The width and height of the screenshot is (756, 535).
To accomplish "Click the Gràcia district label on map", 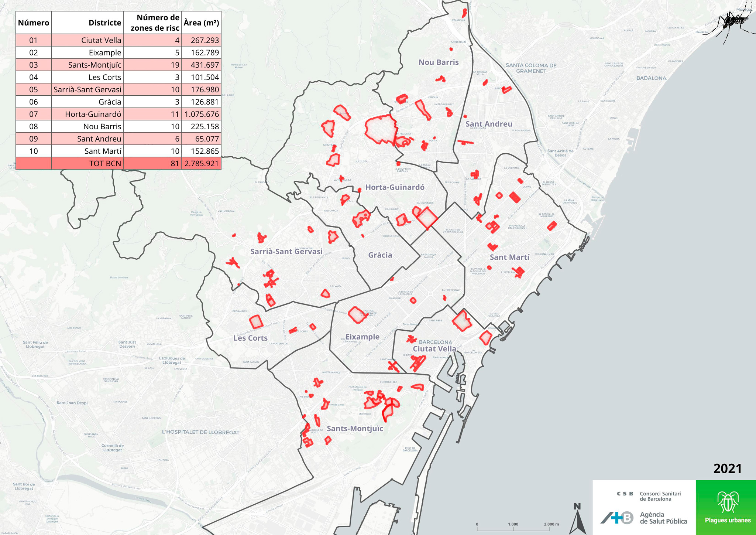I will pos(380,255).
